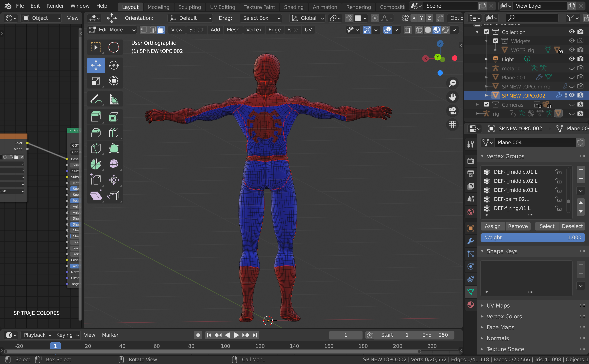
Task: Expand the UV Maps panel
Action: (498, 306)
